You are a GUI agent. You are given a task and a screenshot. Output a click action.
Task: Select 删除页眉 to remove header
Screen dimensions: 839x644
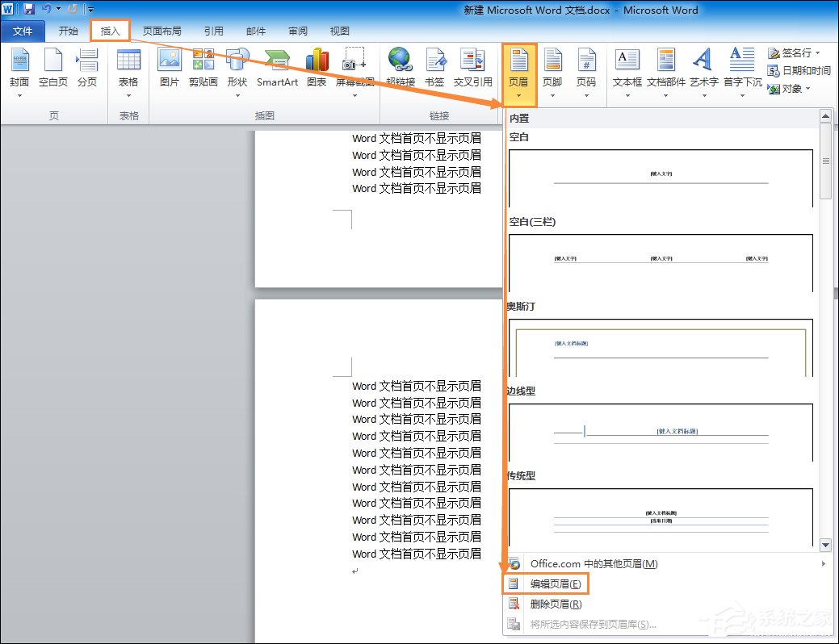(x=556, y=604)
